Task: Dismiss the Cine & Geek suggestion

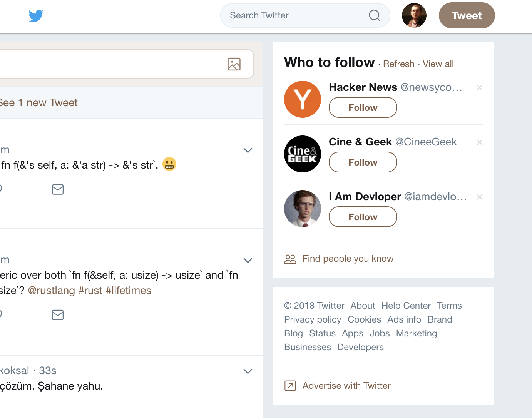Action: tap(479, 142)
